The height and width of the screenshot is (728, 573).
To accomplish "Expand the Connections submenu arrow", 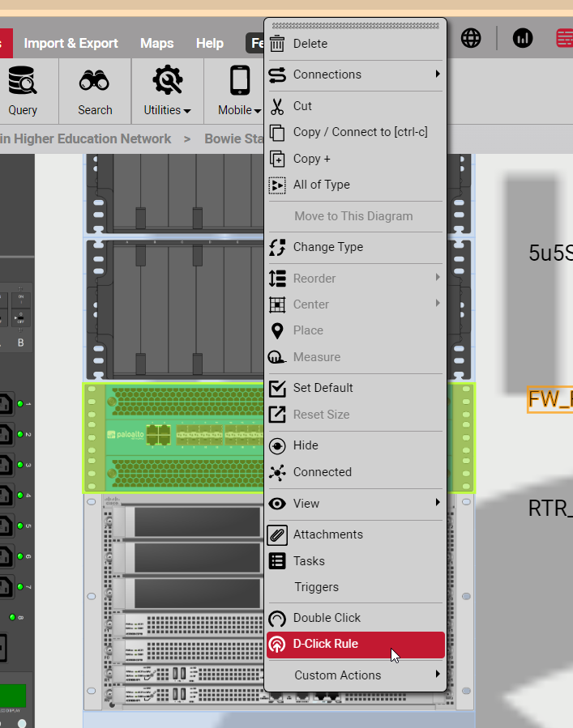I will [438, 75].
